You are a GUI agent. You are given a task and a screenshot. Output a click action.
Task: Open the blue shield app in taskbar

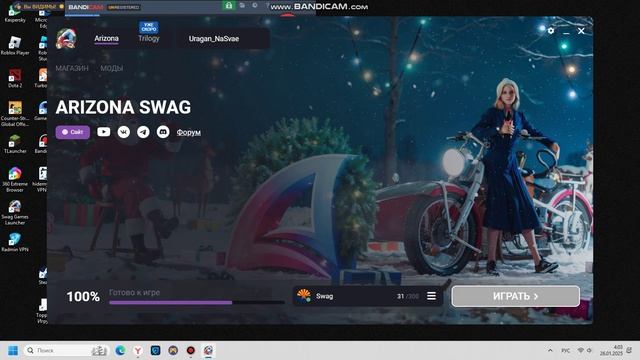(x=156, y=351)
